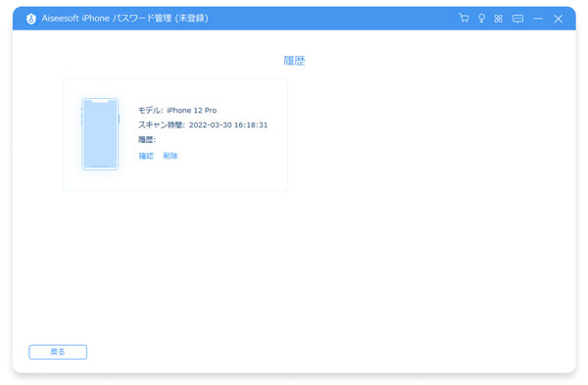Click the 戻る back button
588x385 pixels.
coord(58,352)
